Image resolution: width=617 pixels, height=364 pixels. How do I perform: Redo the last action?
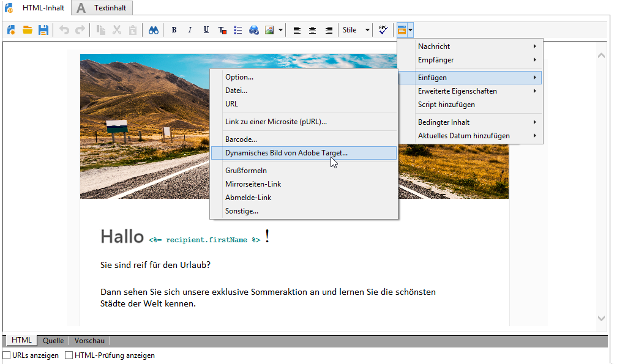point(80,30)
